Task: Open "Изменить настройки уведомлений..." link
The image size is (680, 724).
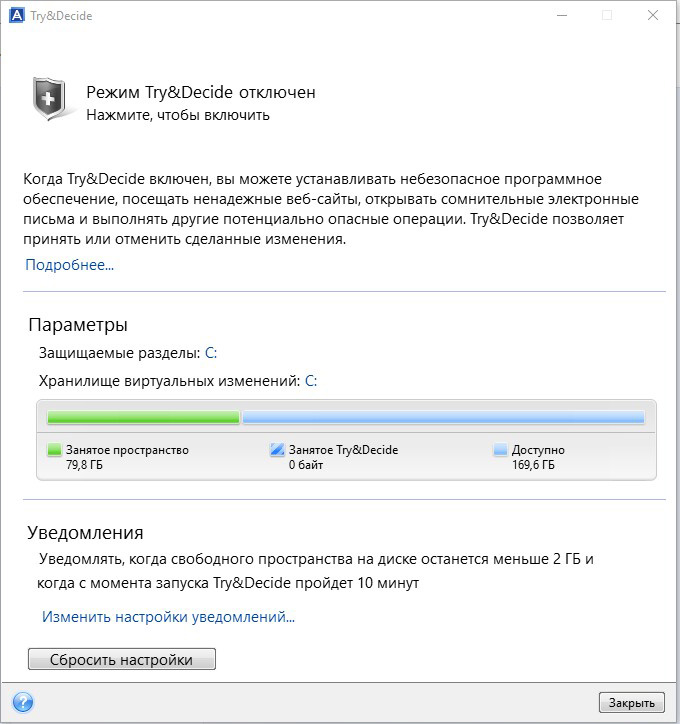Action: coord(168,617)
